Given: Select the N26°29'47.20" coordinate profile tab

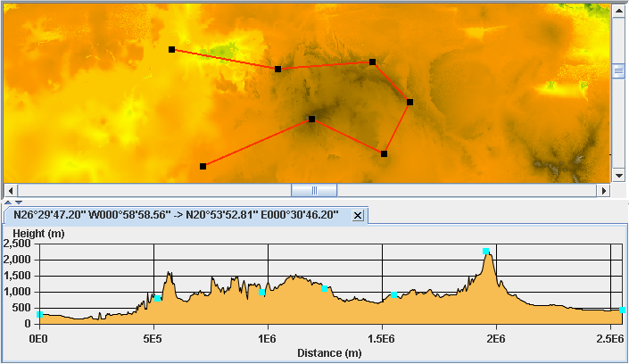Looking at the screenshot, I should click(177, 216).
